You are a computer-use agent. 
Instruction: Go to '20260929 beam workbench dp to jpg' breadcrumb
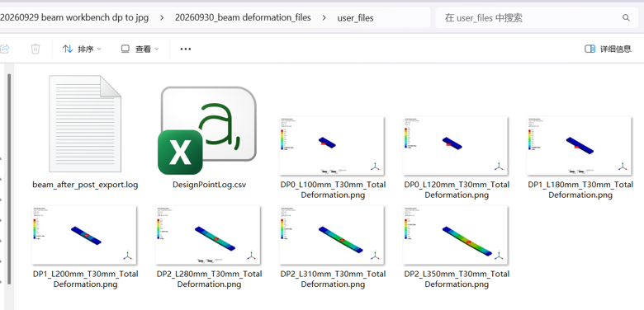74,17
